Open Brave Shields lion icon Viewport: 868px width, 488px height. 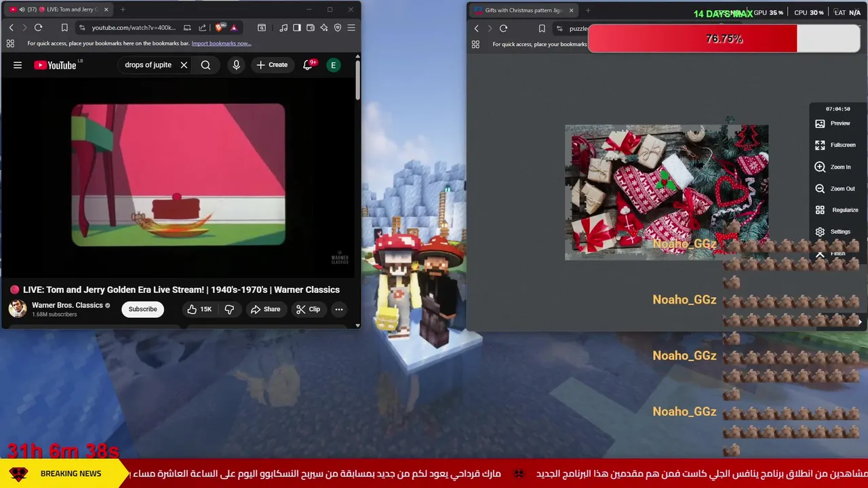pos(219,28)
